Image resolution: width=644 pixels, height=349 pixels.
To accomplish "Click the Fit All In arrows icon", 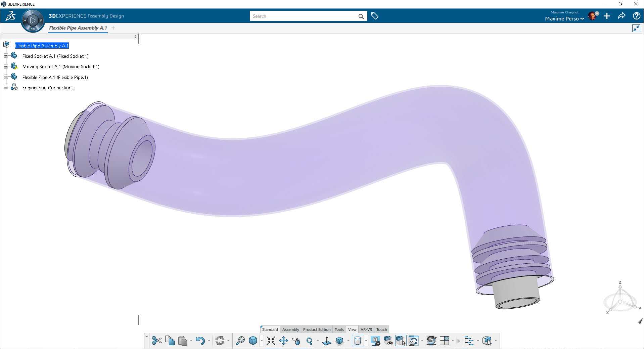I will 271,341.
